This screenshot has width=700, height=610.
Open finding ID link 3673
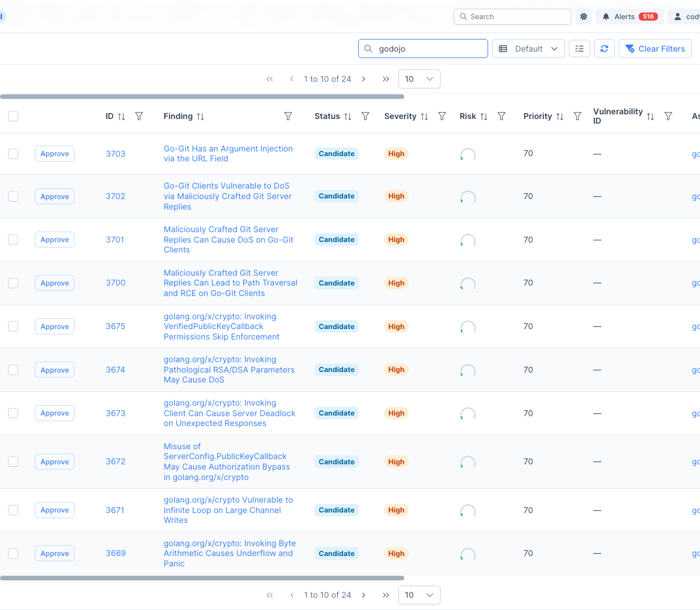116,413
